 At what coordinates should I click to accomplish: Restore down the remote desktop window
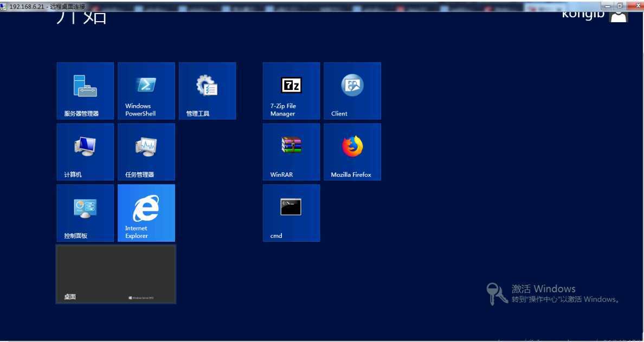(620, 6)
